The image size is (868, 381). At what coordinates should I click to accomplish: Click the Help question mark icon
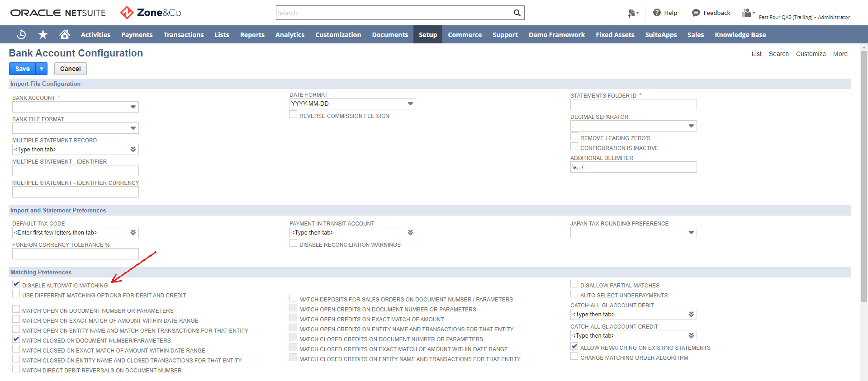pos(657,13)
